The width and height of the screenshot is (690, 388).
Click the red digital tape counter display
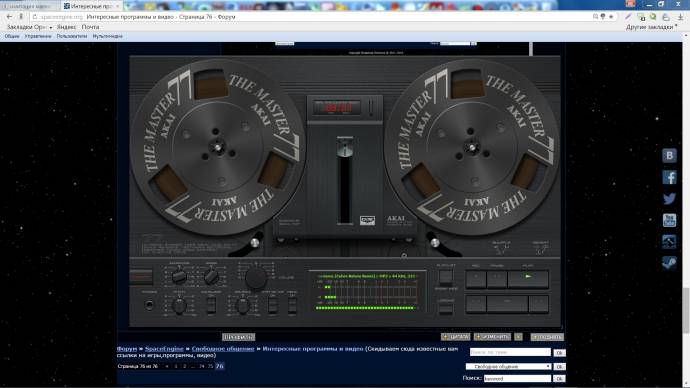pyautogui.click(x=338, y=108)
